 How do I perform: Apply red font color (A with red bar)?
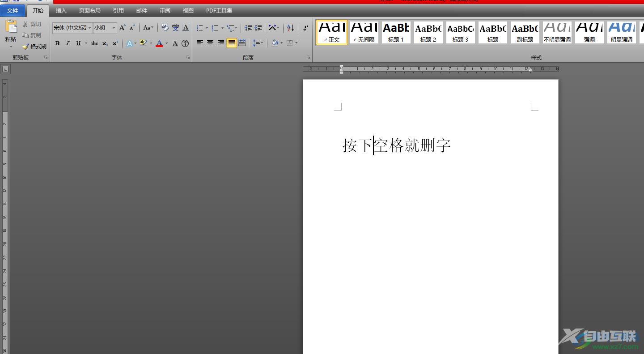159,43
